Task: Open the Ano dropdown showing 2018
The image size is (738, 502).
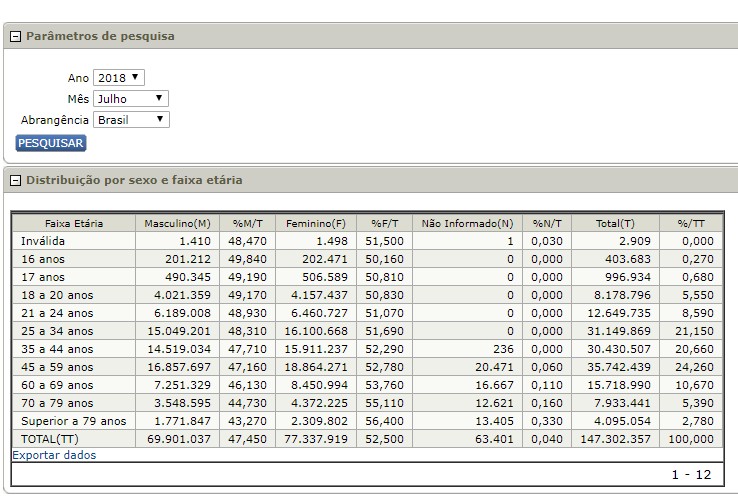Action: 119,78
